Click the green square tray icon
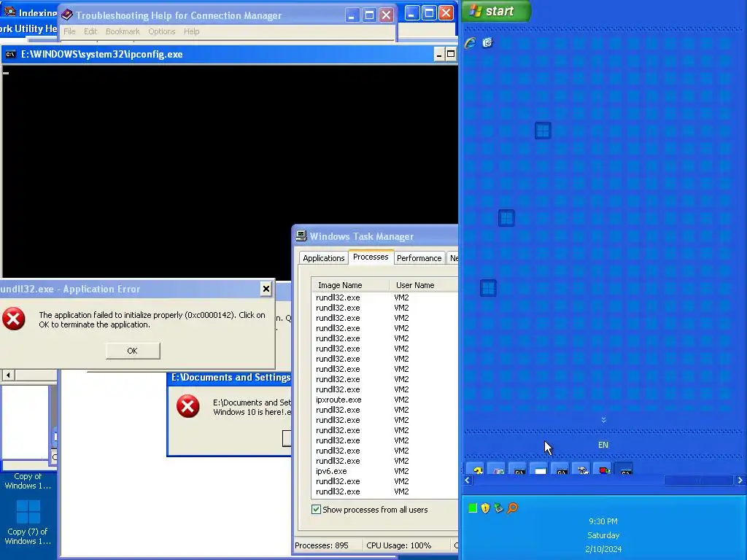Screen dimensions: 747x560 click(473, 508)
